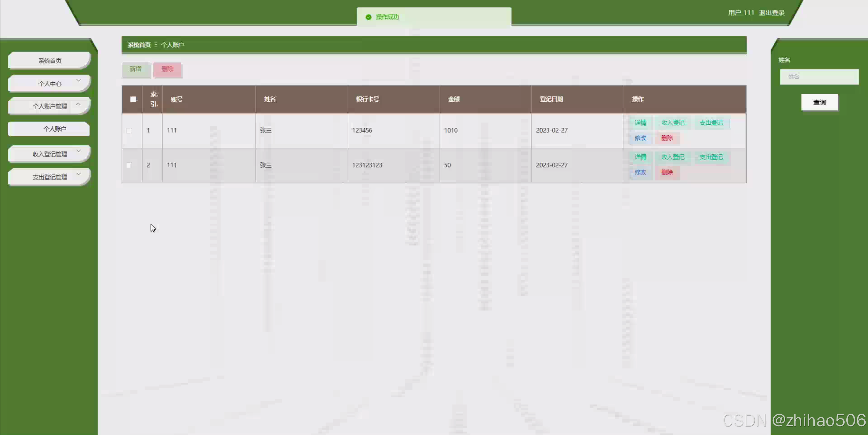Screen dimensions: 868x435
Task: Click 修改 for row 1
Action: pyautogui.click(x=640, y=138)
